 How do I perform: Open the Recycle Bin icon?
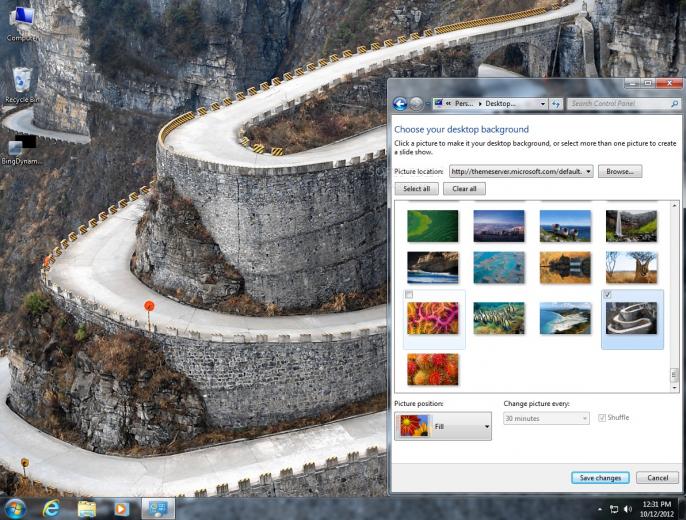pyautogui.click(x=22, y=85)
